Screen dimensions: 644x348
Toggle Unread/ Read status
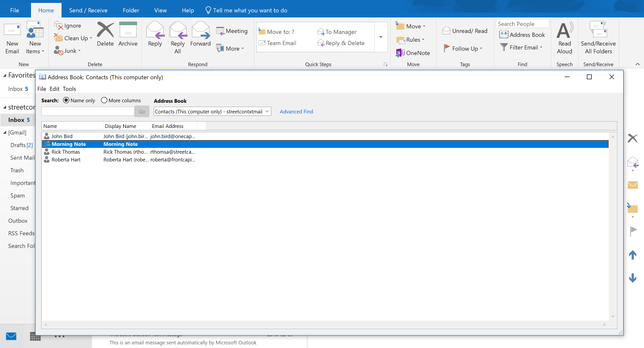tap(465, 31)
